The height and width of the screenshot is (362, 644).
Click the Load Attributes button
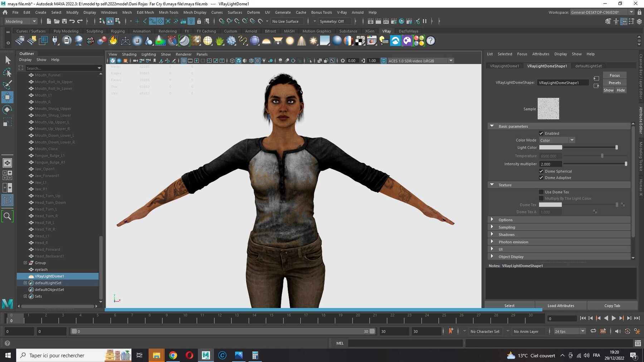click(561, 306)
